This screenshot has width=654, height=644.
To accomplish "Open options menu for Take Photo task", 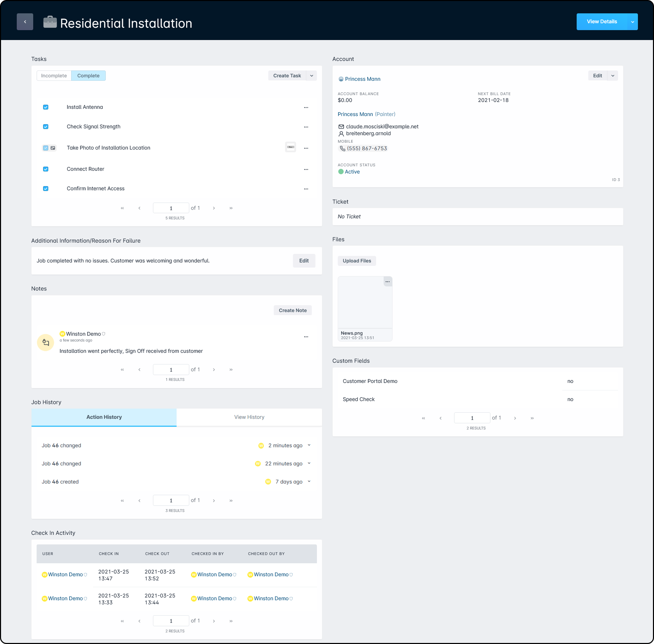I will point(306,148).
